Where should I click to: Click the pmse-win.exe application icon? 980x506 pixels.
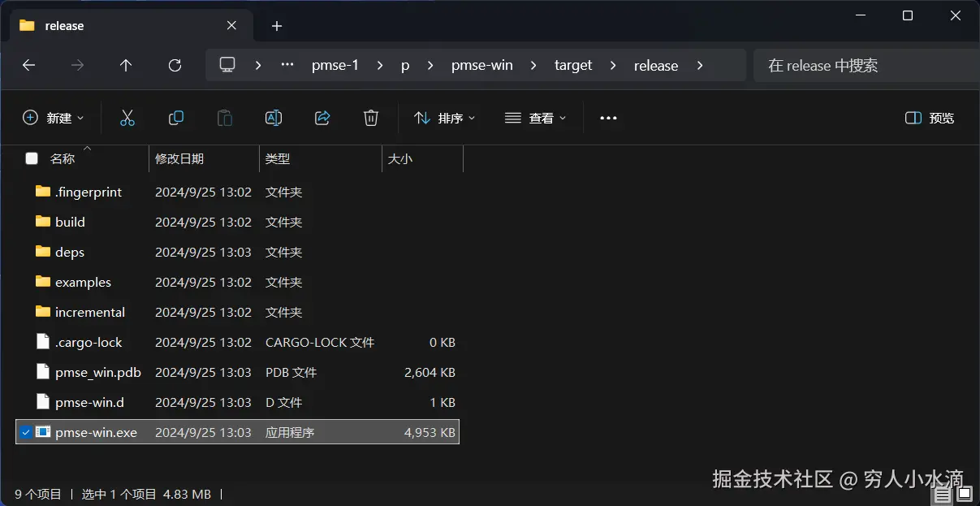coord(43,432)
